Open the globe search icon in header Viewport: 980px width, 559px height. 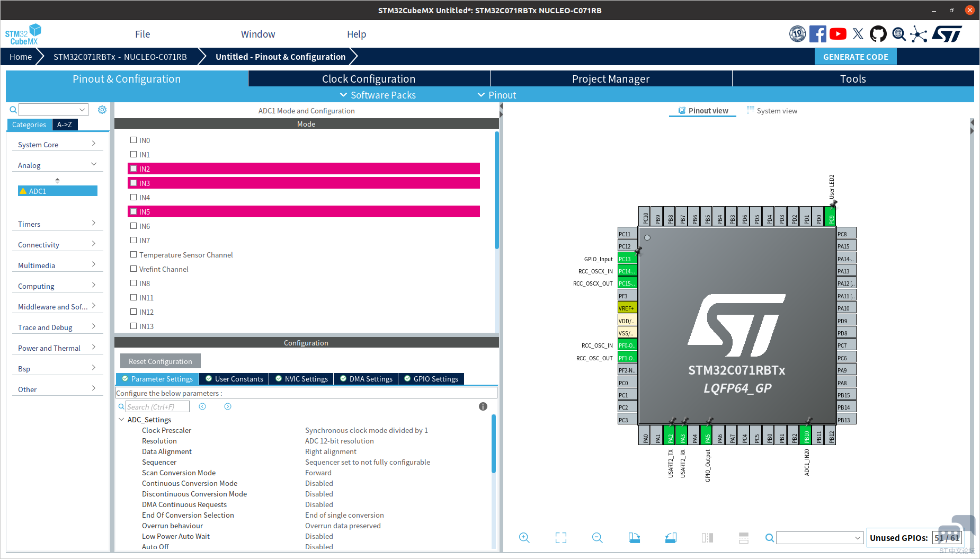pyautogui.click(x=899, y=34)
